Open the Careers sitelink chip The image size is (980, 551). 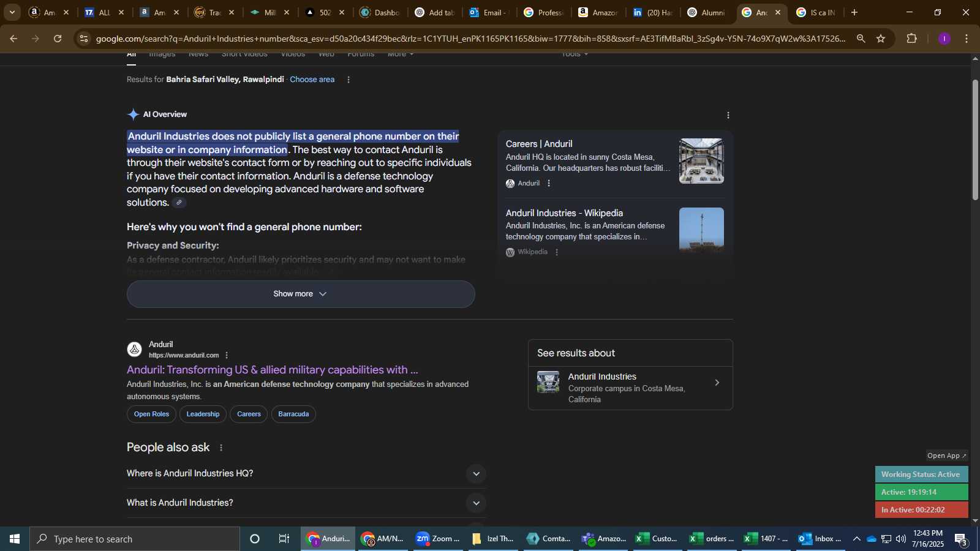click(249, 414)
